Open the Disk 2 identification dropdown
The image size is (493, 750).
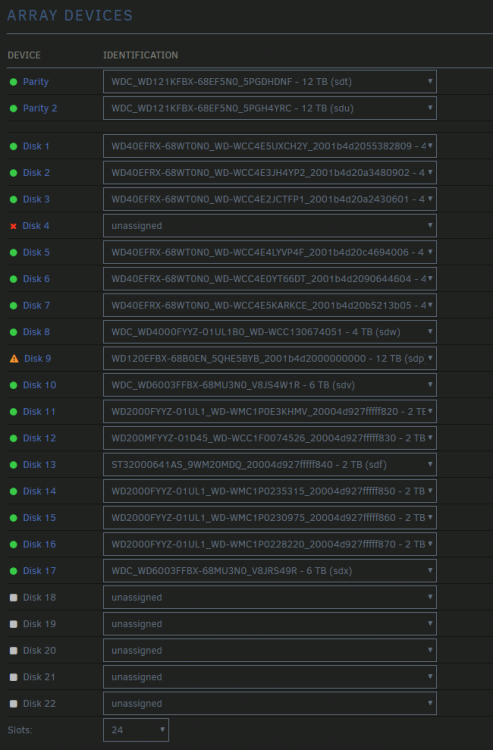tap(270, 173)
